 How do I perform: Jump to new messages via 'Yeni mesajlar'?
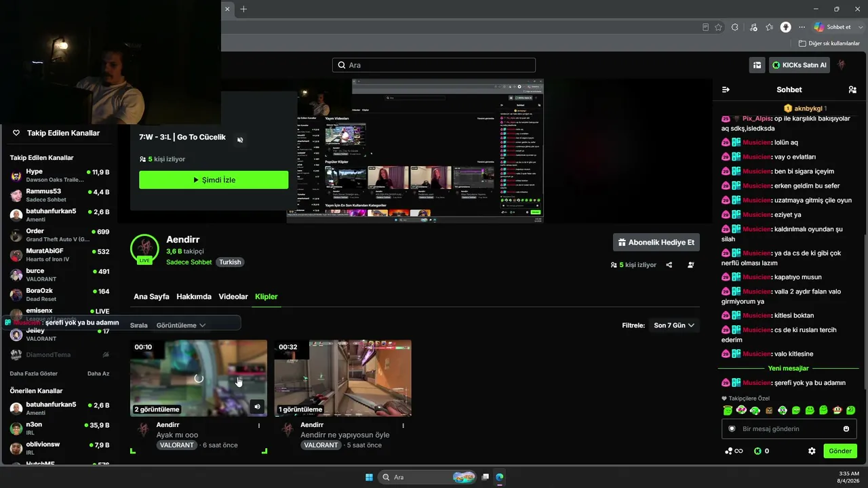tap(788, 369)
